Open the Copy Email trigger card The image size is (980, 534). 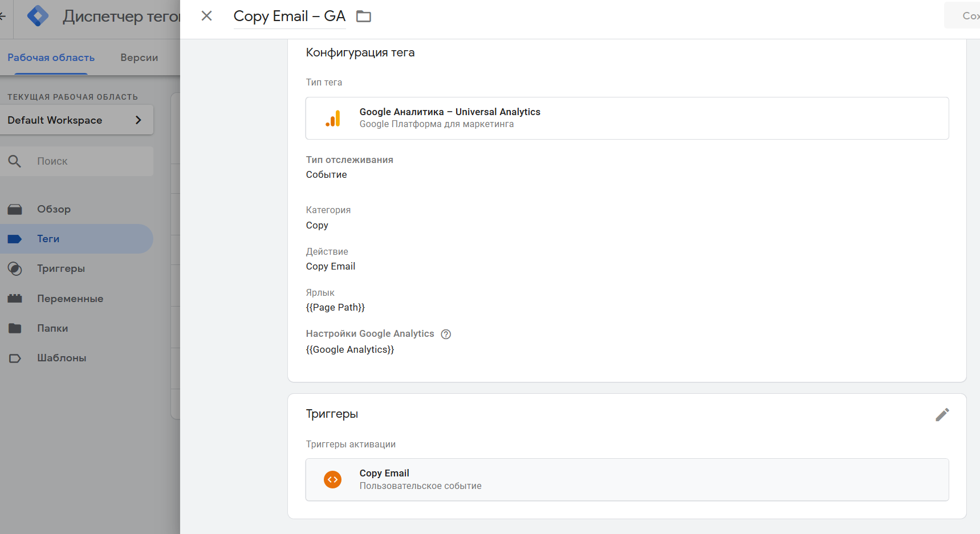(627, 480)
